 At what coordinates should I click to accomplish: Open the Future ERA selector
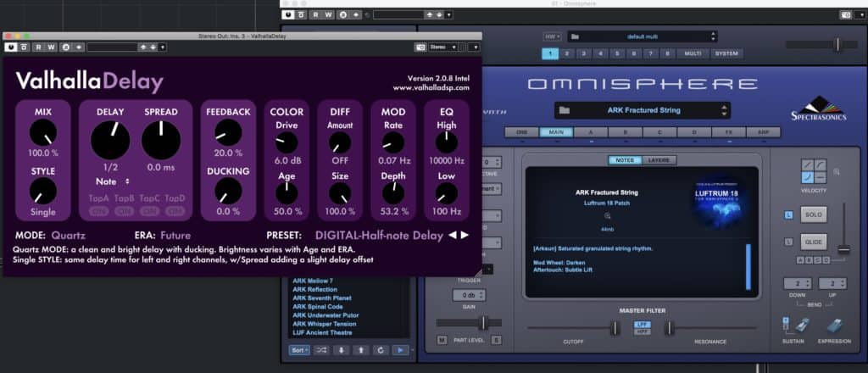click(175, 235)
